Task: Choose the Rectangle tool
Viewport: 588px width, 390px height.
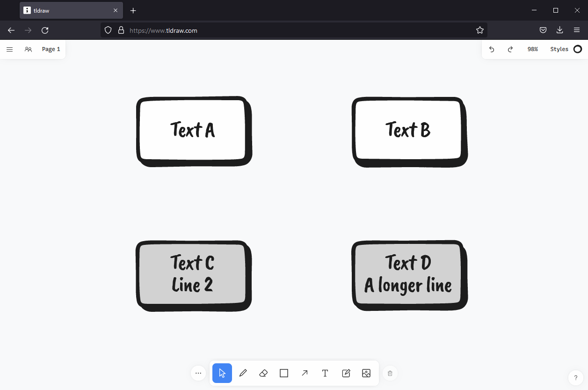Action: click(x=283, y=373)
